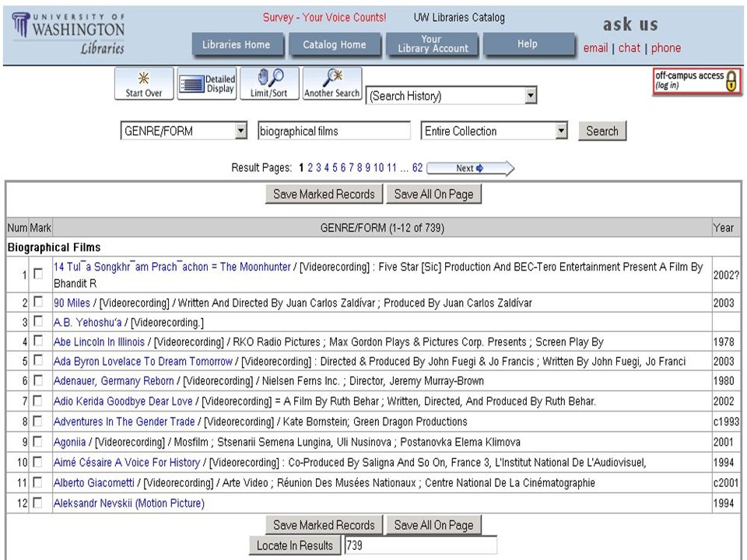Go to next results page arrow
Image resolution: width=747 pixels, height=560 pixels.
click(x=471, y=168)
